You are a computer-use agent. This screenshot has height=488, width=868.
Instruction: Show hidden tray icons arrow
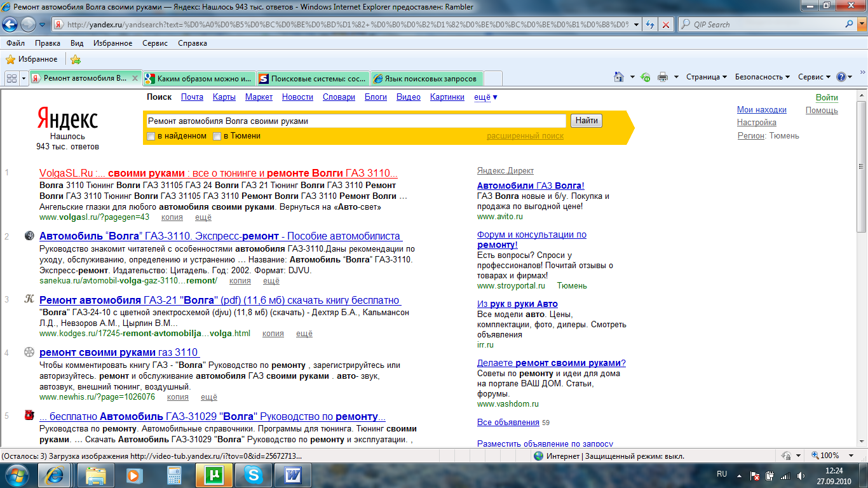(x=739, y=475)
